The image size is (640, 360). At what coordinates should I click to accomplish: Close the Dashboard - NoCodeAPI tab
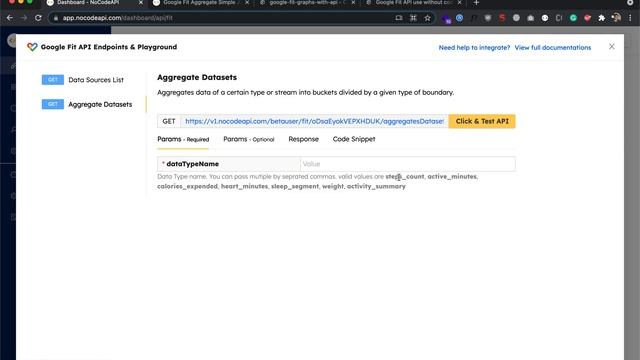[x=141, y=3]
